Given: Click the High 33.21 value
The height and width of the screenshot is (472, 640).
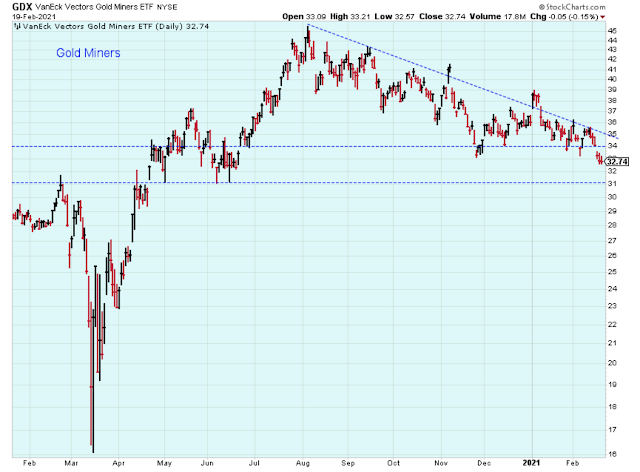Looking at the screenshot, I should (350, 17).
